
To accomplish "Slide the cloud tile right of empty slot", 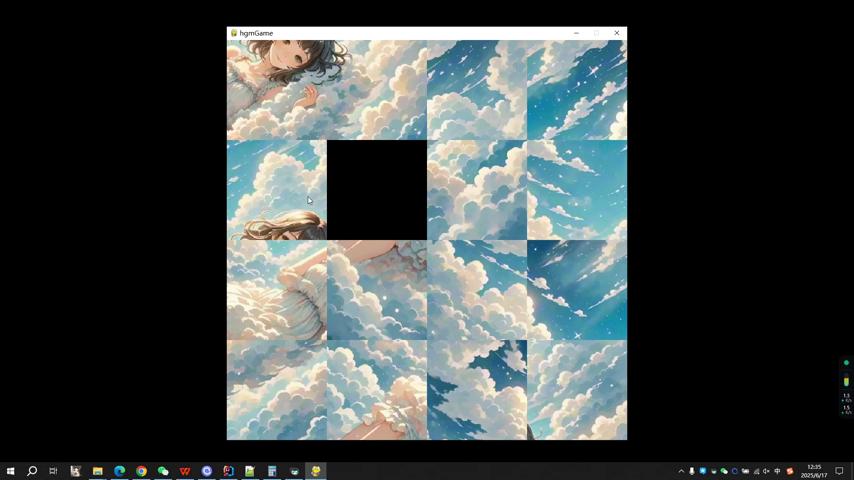I will pyautogui.click(x=477, y=190).
